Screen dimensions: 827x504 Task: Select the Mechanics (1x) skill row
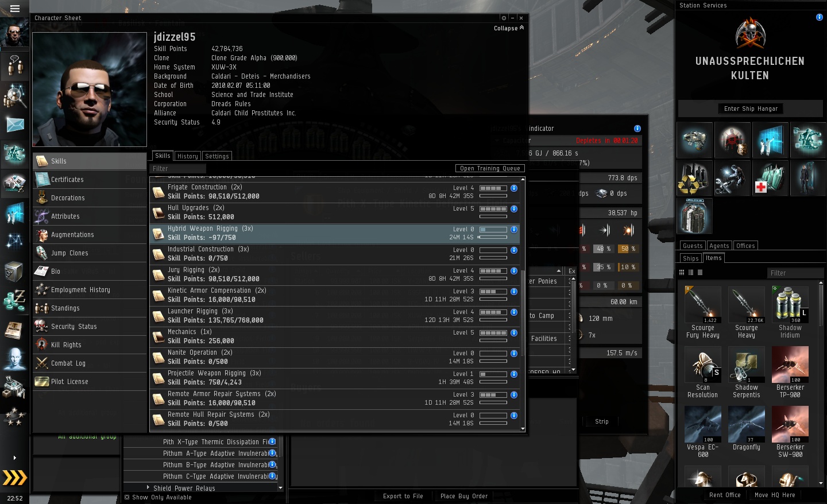coord(335,337)
